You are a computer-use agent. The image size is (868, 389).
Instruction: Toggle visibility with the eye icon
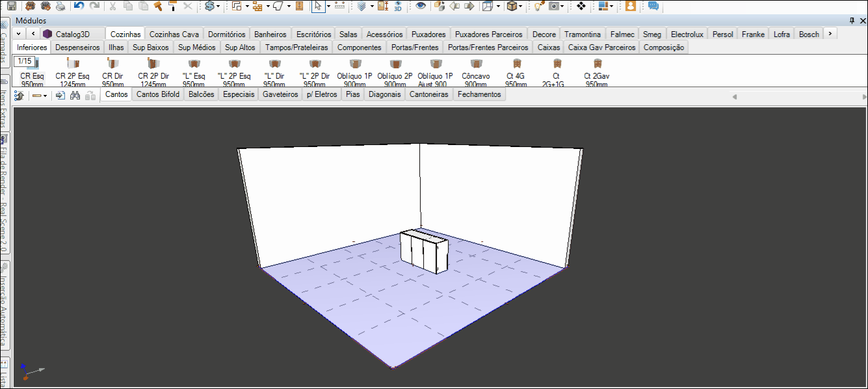(x=421, y=6)
